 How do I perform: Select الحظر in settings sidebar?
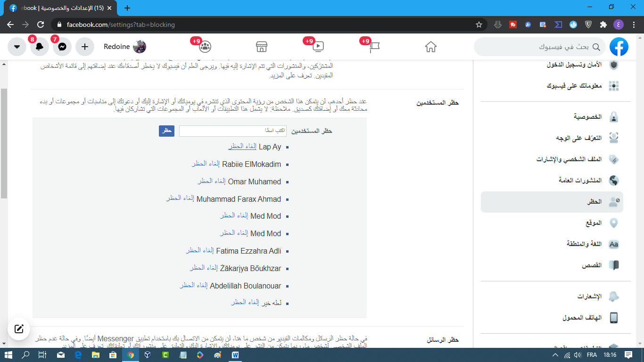pos(552,202)
